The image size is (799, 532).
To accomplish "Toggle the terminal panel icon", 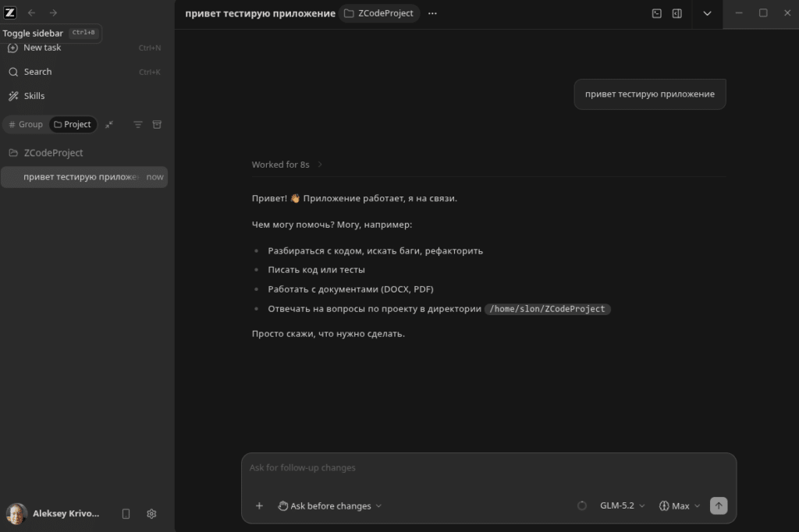I will coord(657,13).
